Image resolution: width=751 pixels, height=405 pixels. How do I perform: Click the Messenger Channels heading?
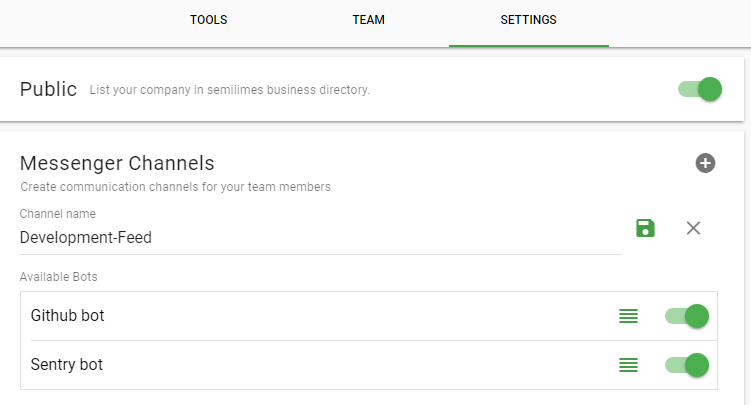(117, 163)
